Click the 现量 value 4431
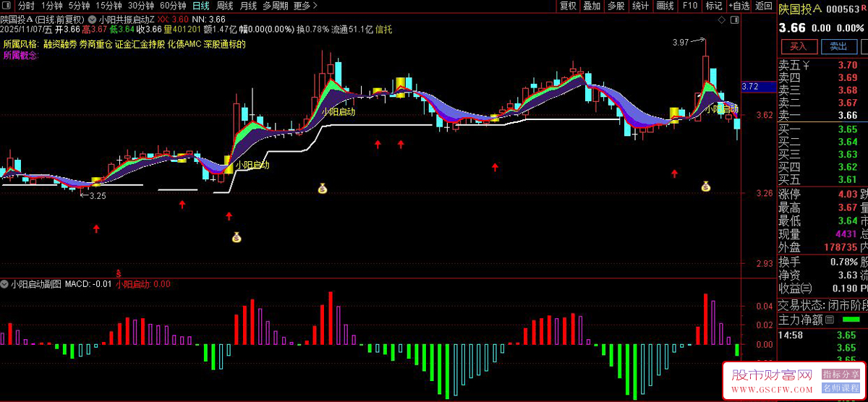This screenshot has height=402, width=868. point(846,234)
